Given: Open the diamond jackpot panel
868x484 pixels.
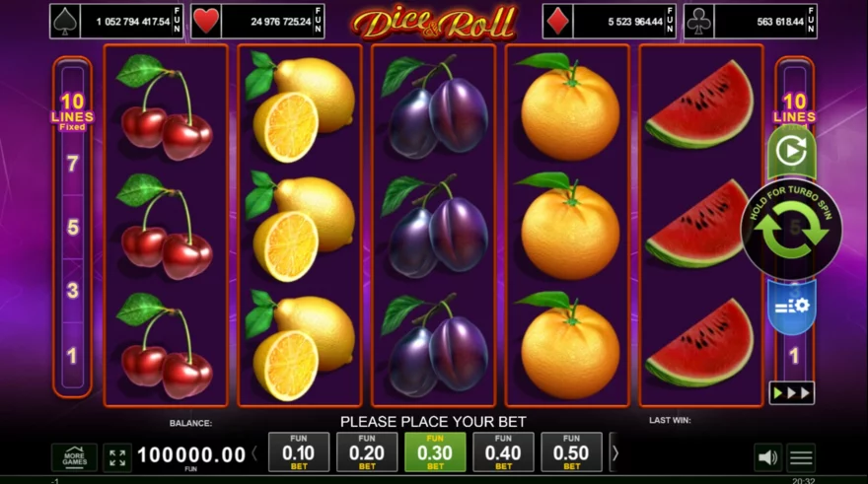Looking at the screenshot, I should [x=610, y=22].
